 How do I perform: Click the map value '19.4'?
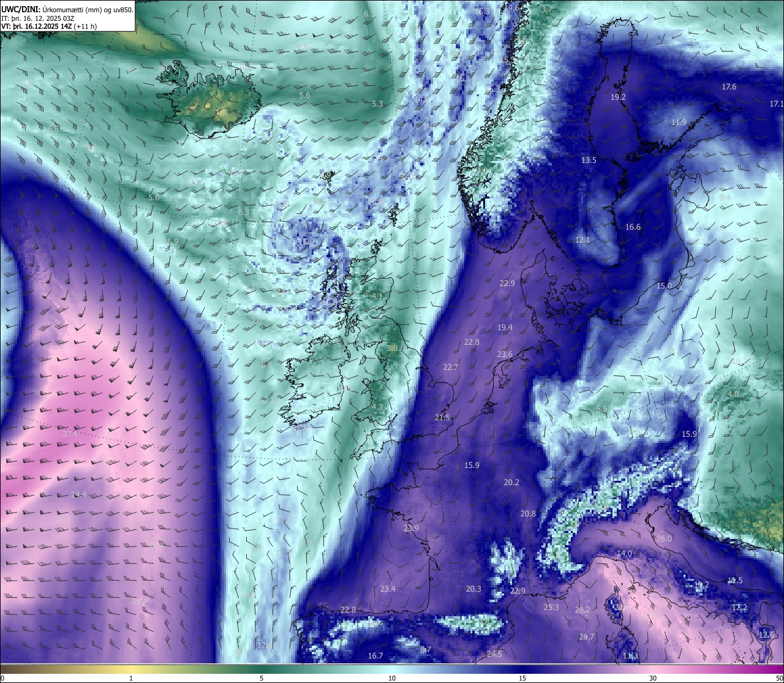click(505, 328)
